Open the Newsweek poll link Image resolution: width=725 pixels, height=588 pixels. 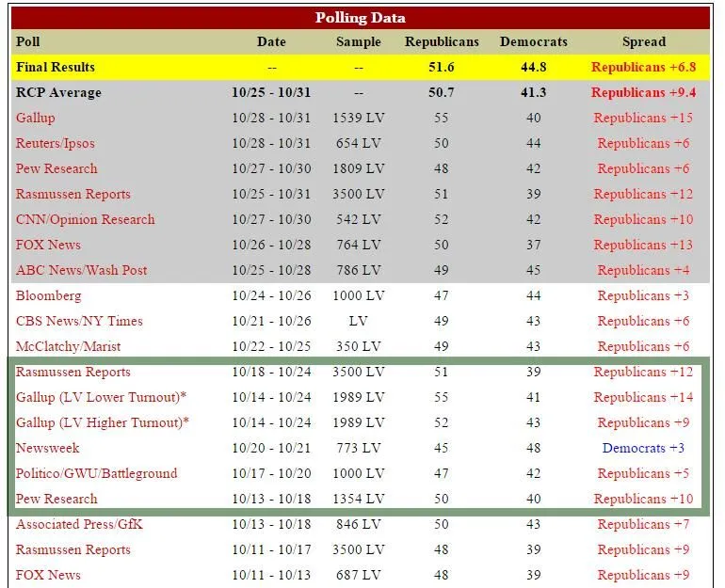48,448
